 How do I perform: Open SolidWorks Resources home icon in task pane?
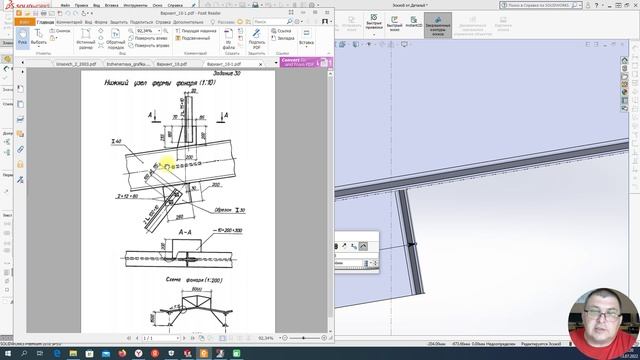tap(624, 60)
